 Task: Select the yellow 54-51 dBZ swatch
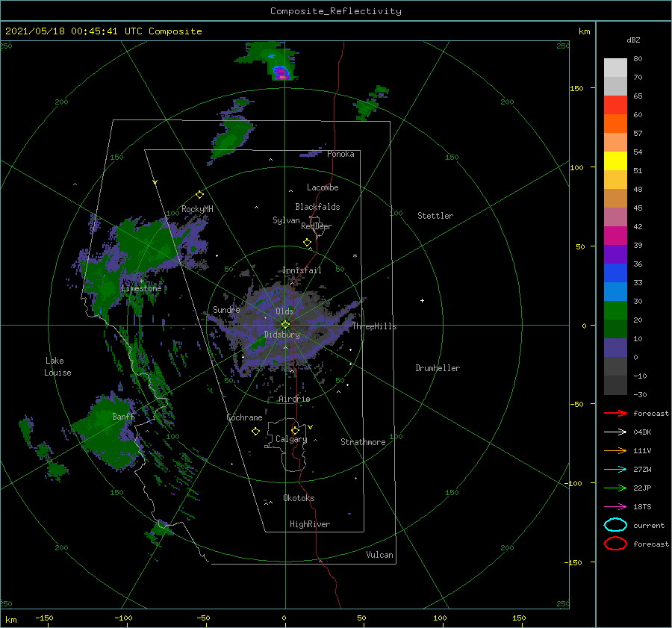615,161
